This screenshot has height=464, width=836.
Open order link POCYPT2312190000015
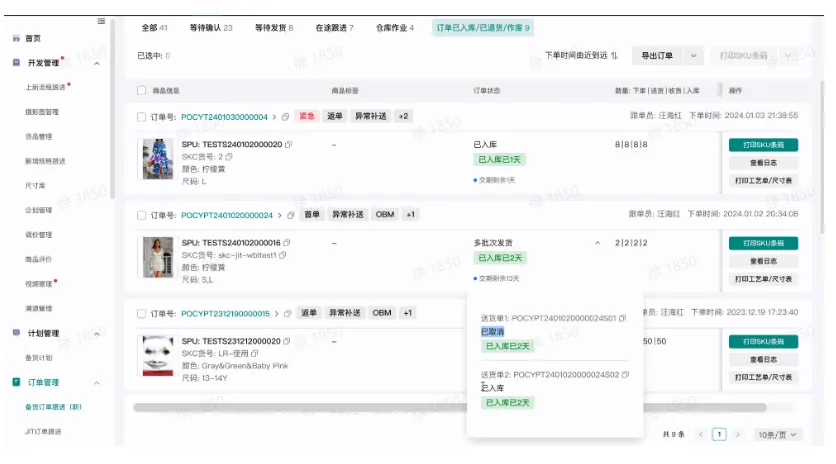[226, 314]
